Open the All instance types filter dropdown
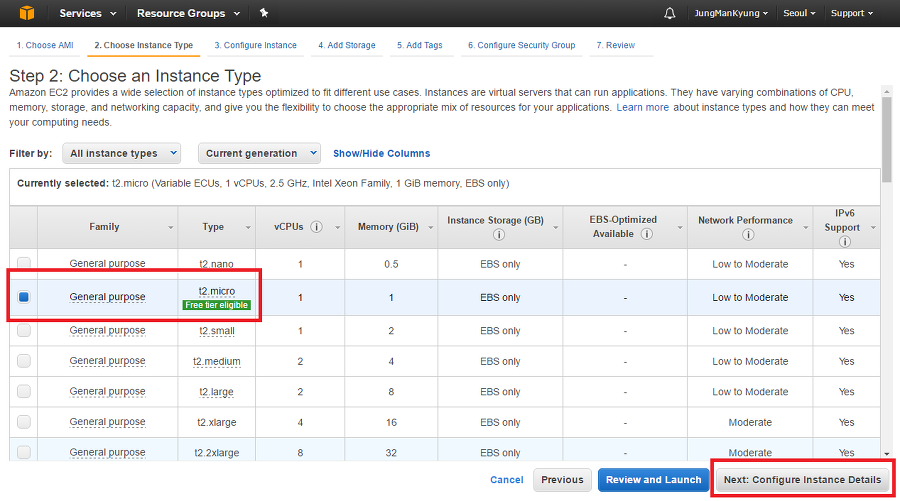The height and width of the screenshot is (501, 900). [x=121, y=153]
